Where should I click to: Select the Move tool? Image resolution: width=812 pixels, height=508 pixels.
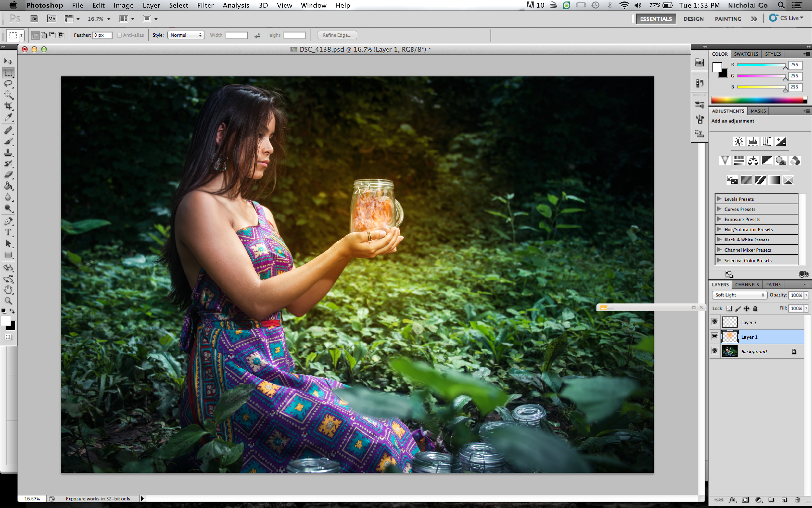click(8, 61)
